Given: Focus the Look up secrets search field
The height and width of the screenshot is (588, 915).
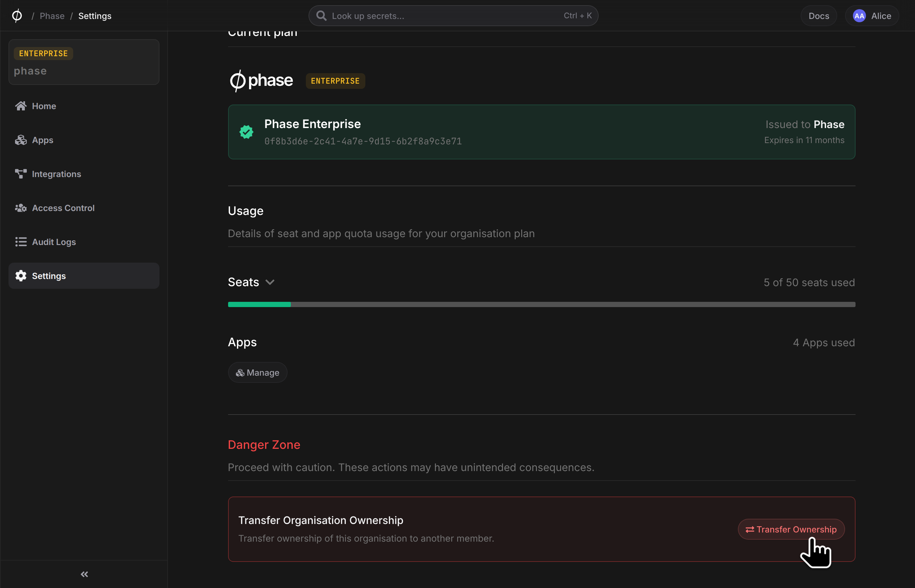Looking at the screenshot, I should tap(453, 16).
